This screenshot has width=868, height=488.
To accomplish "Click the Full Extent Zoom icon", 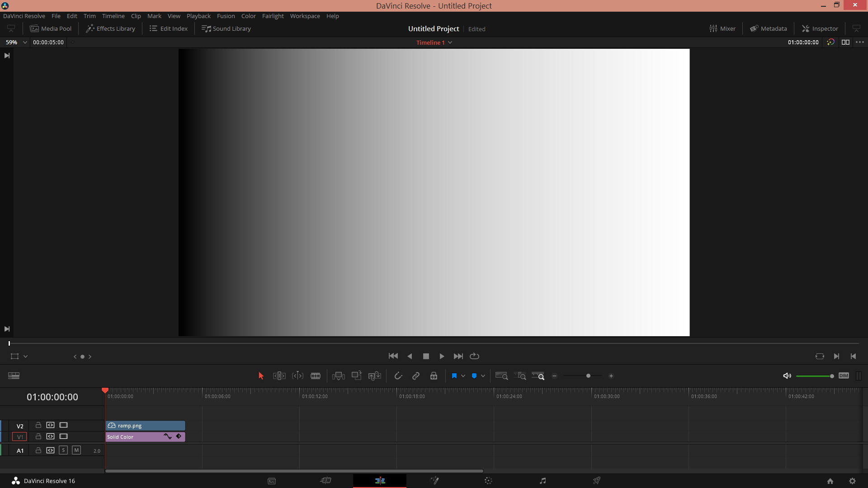I will coord(501,376).
